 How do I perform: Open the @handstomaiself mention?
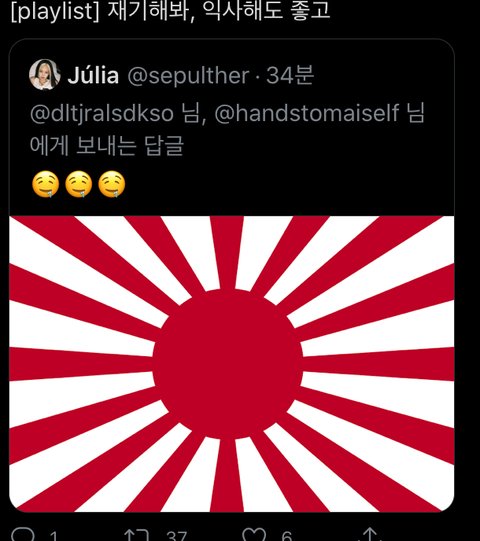pyautogui.click(x=307, y=112)
